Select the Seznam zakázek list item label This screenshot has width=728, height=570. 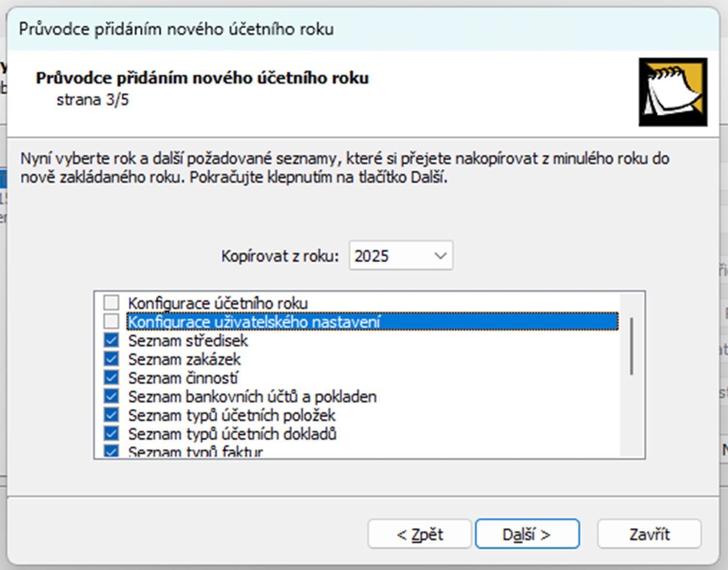click(184, 359)
